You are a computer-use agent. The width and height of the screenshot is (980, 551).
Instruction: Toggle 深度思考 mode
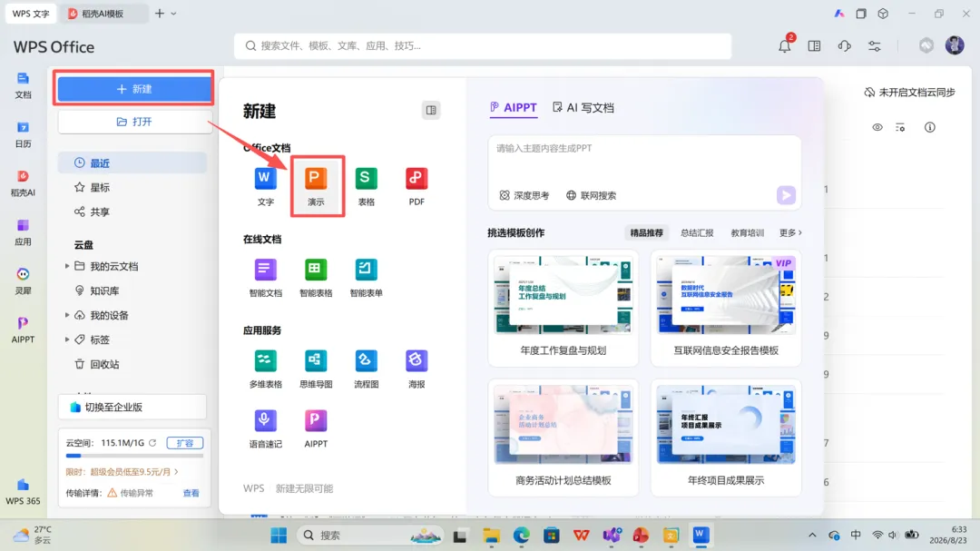[x=524, y=195]
